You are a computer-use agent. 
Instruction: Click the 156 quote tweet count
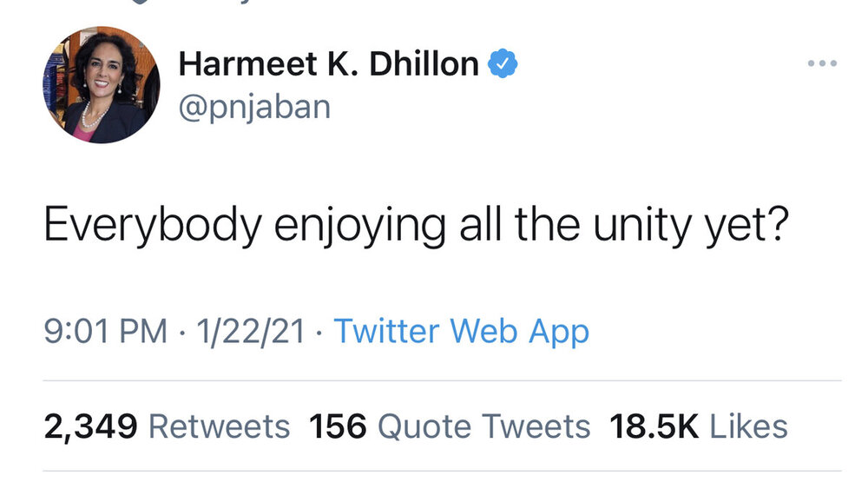click(338, 426)
